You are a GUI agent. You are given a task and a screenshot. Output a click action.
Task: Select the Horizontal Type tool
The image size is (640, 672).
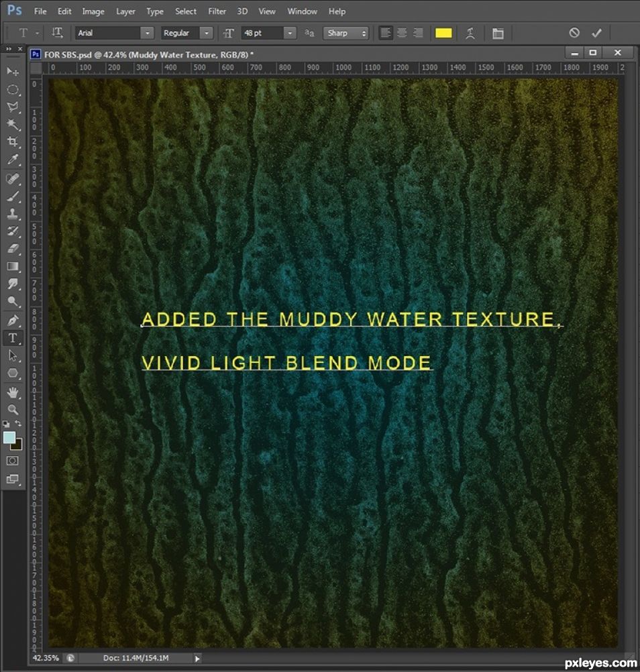(13, 338)
